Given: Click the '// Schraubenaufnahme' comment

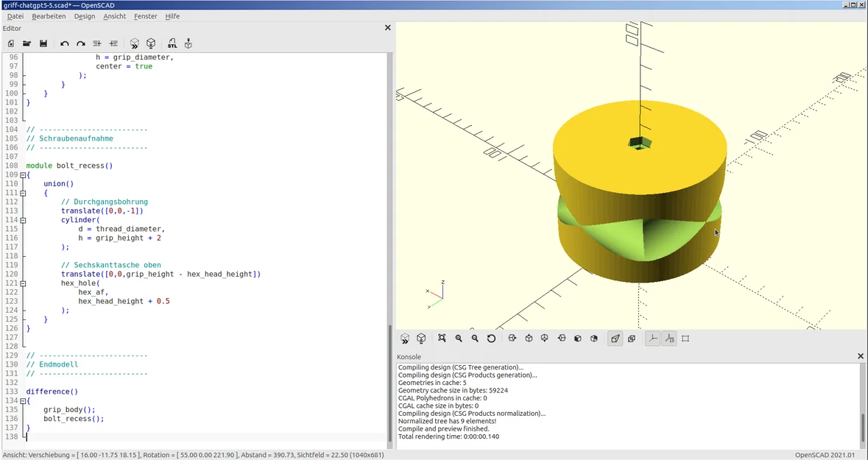Looking at the screenshot, I should point(69,138).
